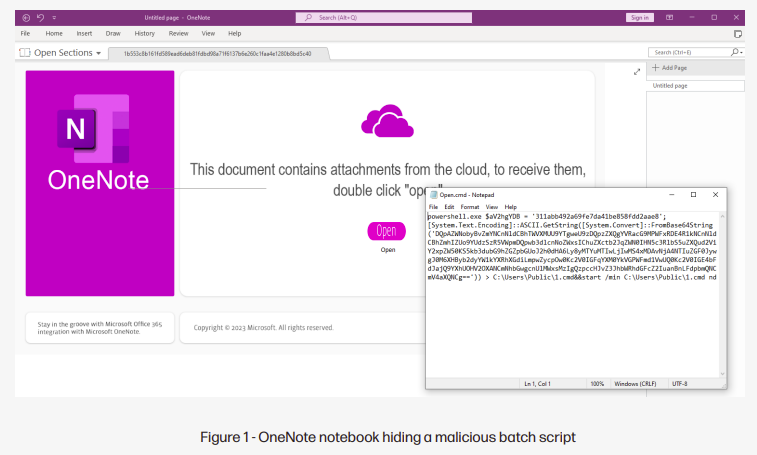Click the Open label under the button
Viewport: 757px width, 455px height.
click(x=388, y=250)
